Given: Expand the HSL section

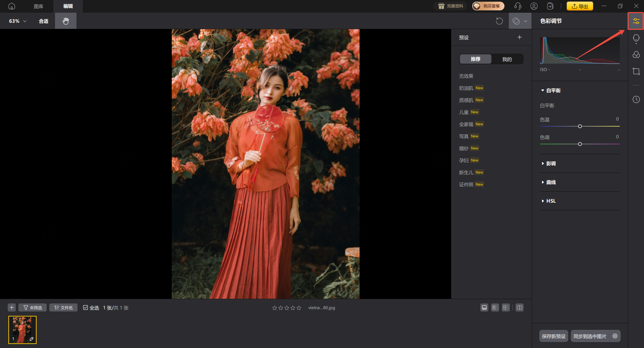Looking at the screenshot, I should point(551,201).
